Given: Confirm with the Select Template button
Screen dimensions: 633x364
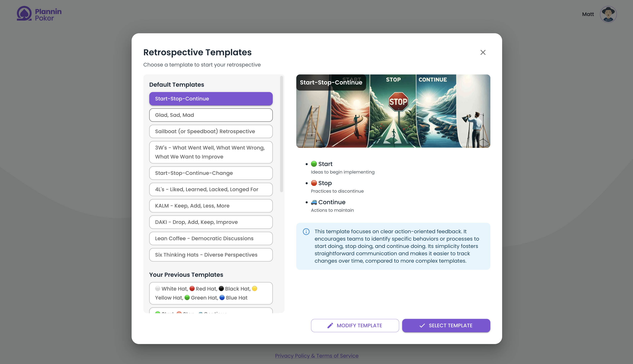Looking at the screenshot, I should (x=446, y=325).
